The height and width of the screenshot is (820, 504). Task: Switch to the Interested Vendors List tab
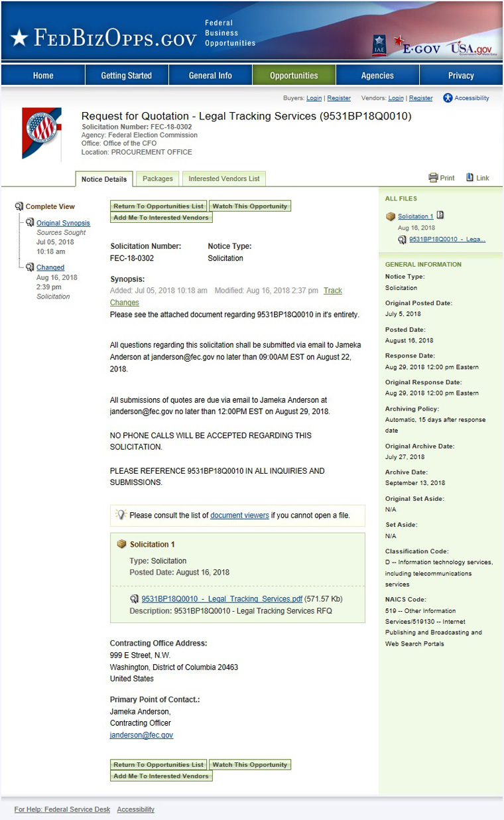point(224,178)
